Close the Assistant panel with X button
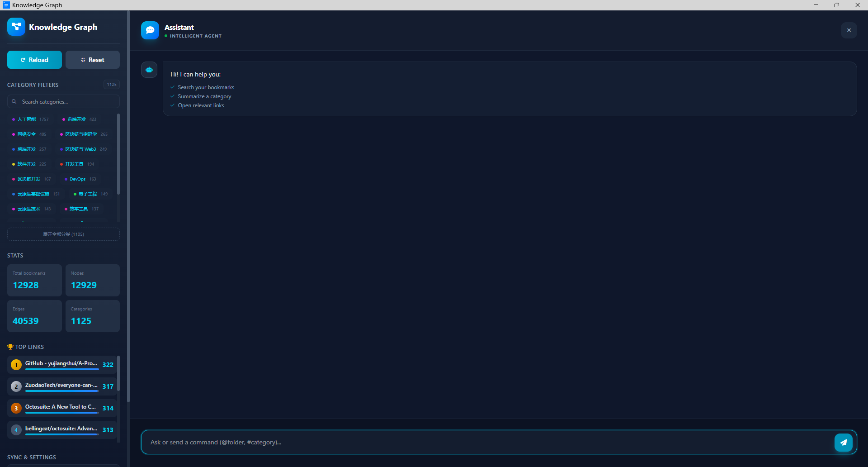The width and height of the screenshot is (868, 467). pyautogui.click(x=849, y=30)
